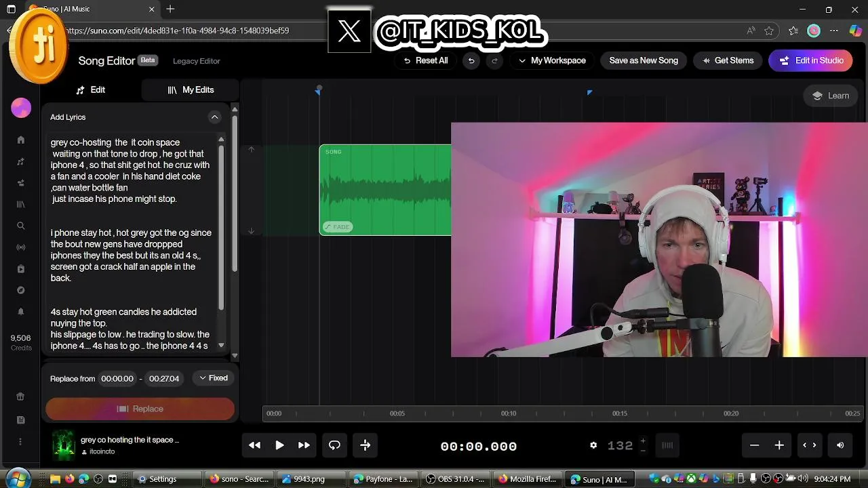Open the radio broadcast sidebar icon
The width and height of the screenshot is (868, 488).
point(21,247)
